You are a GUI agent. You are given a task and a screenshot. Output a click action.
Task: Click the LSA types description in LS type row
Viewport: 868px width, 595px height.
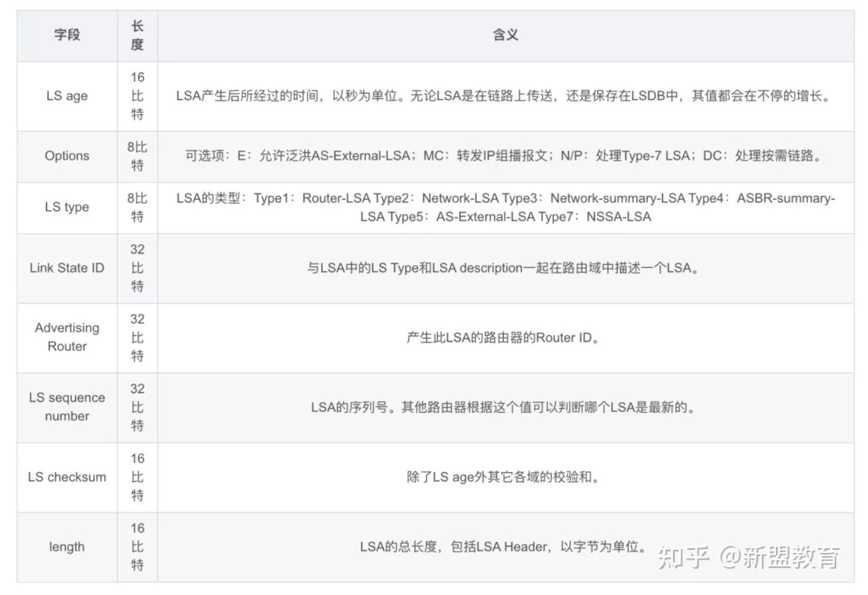(x=505, y=208)
